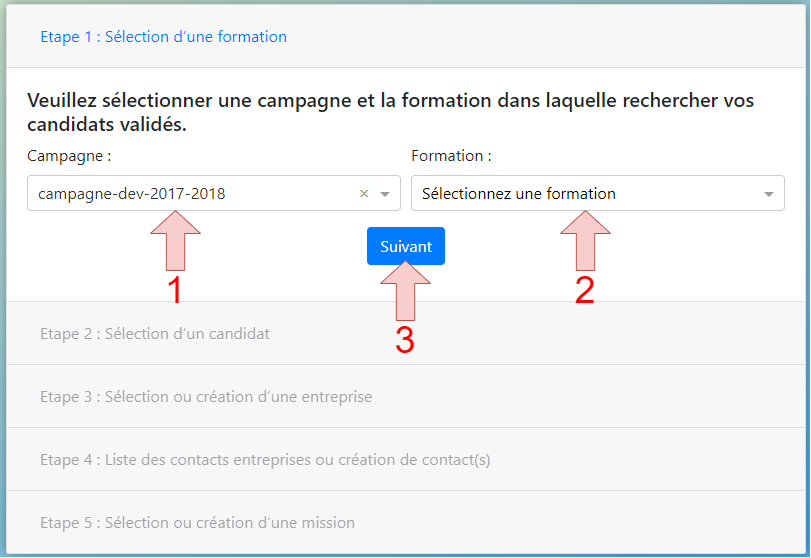This screenshot has width=811, height=558.
Task: Click the red number 3 annotation
Action: coord(405,340)
